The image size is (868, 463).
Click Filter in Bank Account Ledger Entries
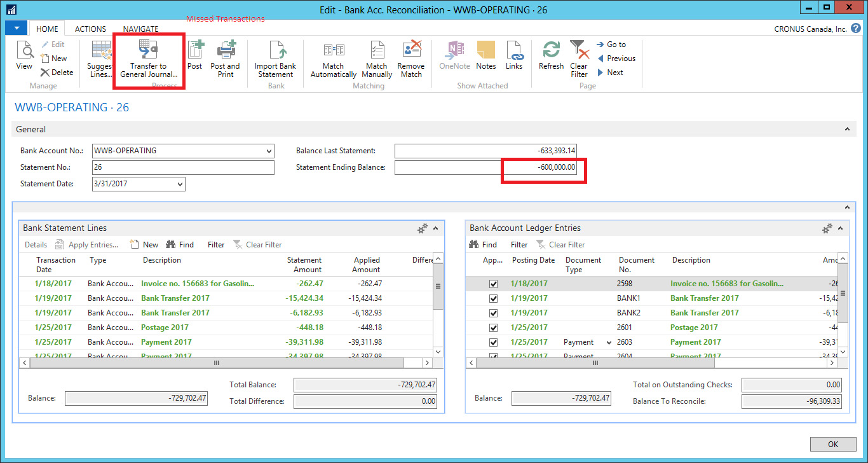tap(519, 245)
